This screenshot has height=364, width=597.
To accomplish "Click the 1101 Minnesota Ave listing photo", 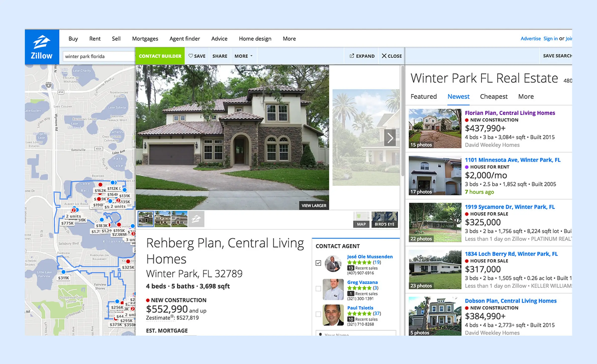I will coord(435,176).
